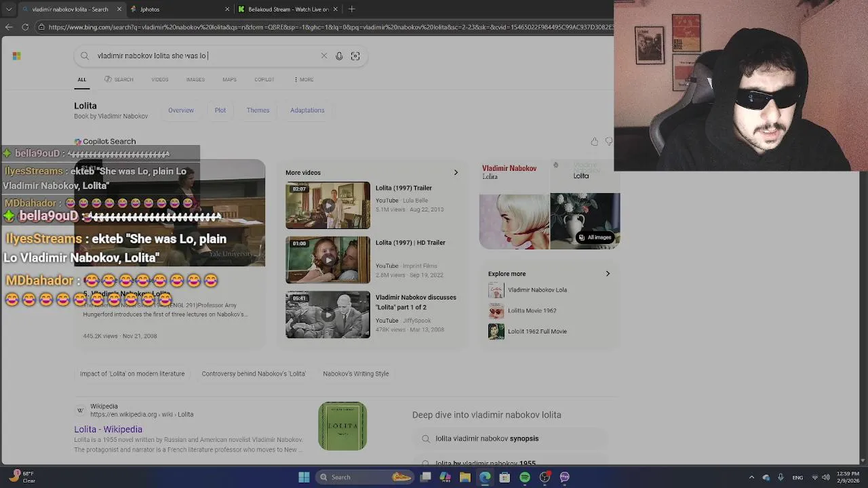Open Vladimir Nabokov discusses "Lolita" title link
Image resolution: width=868 pixels, height=488 pixels.
click(x=416, y=302)
